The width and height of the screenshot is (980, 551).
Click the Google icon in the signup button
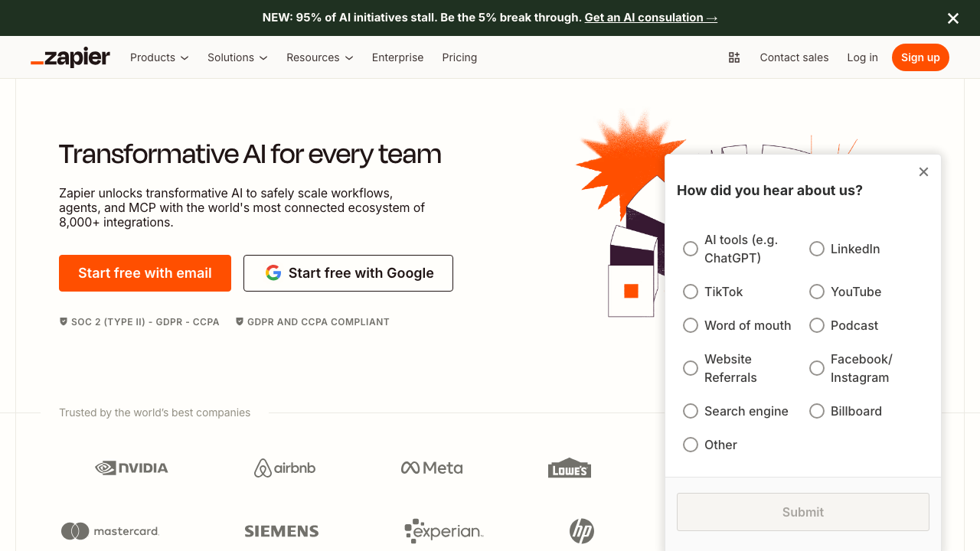(x=273, y=272)
